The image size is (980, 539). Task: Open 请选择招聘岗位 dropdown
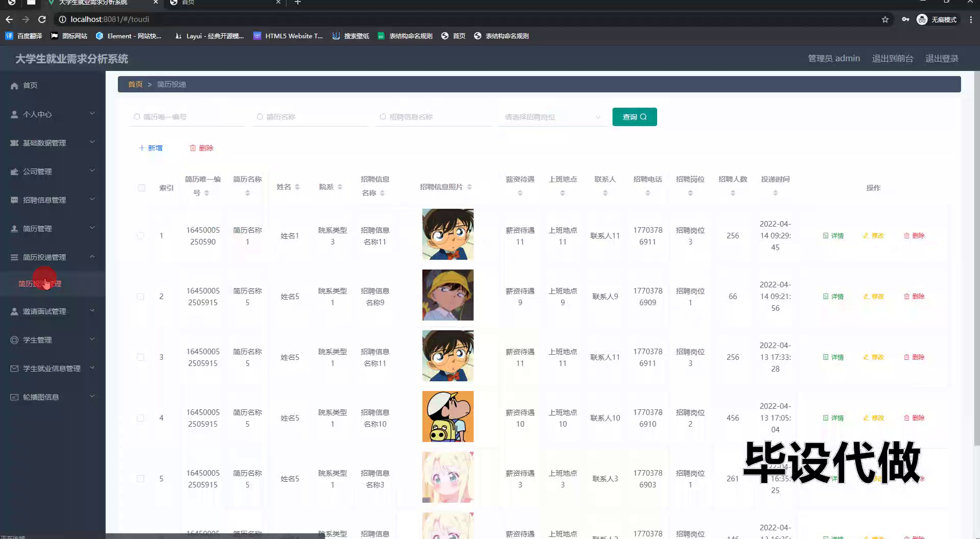[552, 117]
